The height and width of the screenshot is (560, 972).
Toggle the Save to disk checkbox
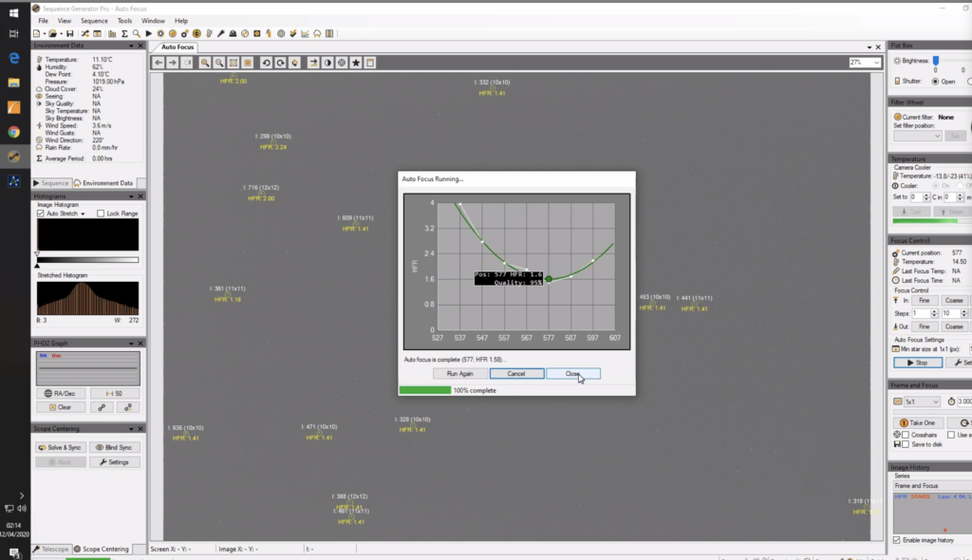(906, 444)
